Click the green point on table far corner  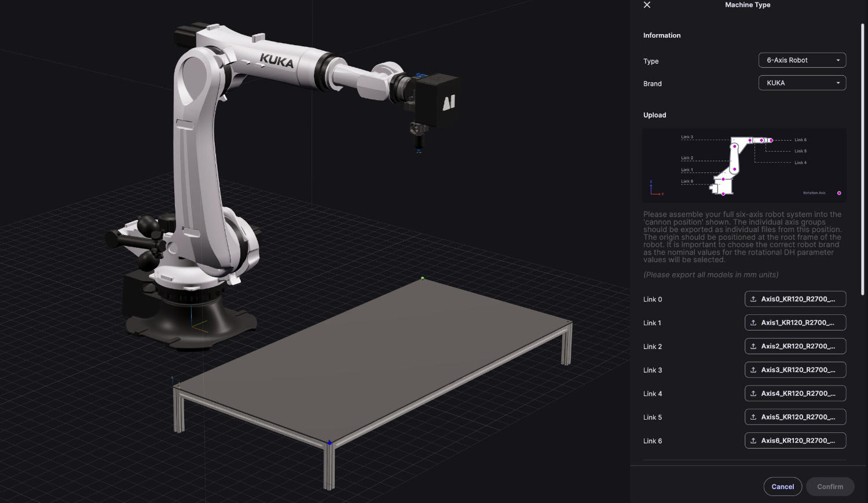tap(423, 278)
